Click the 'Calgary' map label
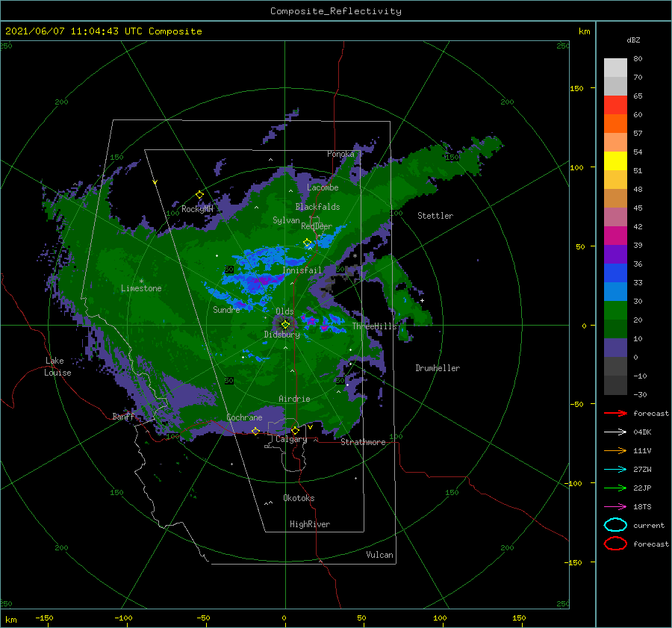This screenshot has width=672, height=628. 291,439
